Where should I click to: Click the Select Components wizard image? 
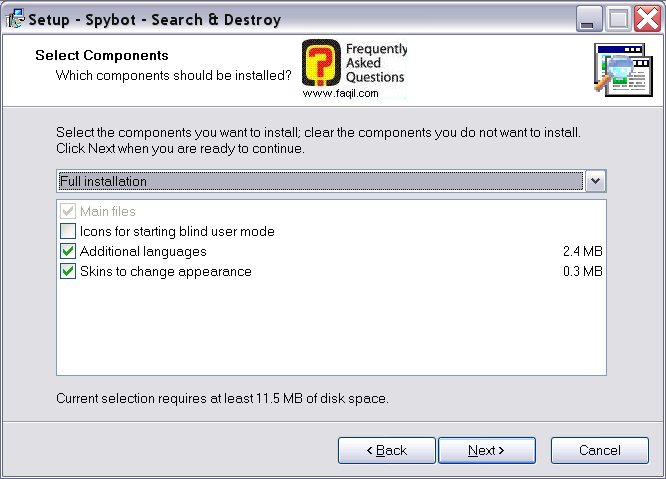(623, 69)
